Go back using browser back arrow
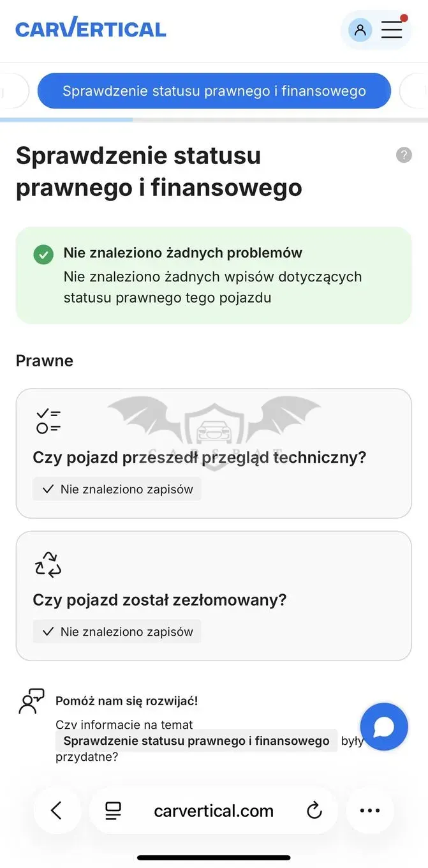Image resolution: width=428 pixels, height=868 pixels. coord(57,811)
